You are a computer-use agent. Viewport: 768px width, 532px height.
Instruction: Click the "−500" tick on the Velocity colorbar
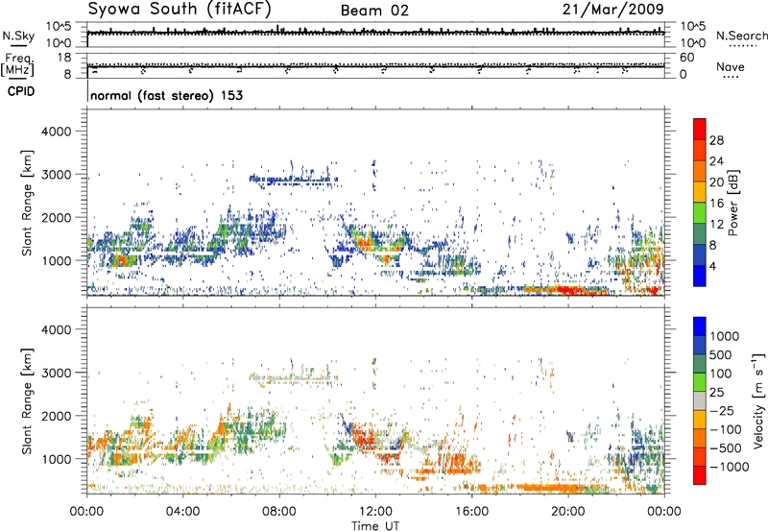pos(725,448)
